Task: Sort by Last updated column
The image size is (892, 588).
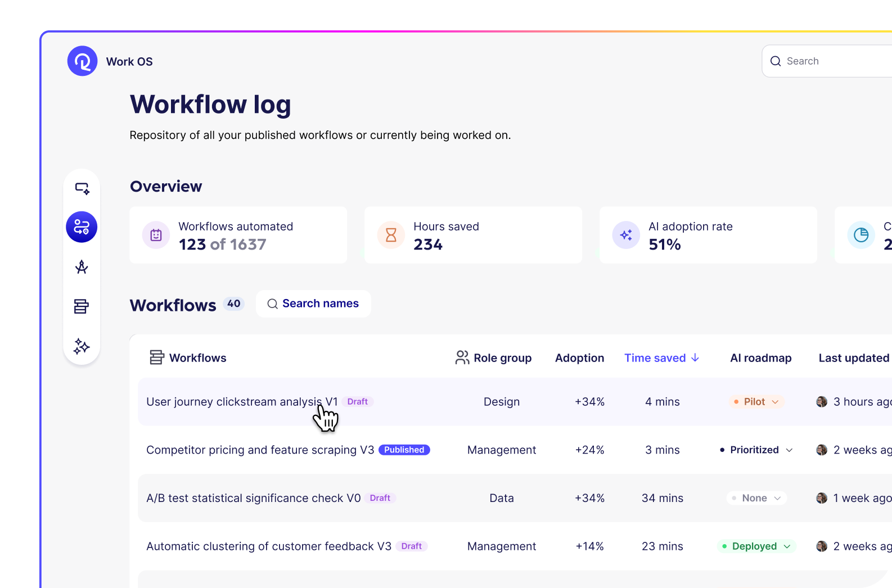Action: [x=854, y=358]
